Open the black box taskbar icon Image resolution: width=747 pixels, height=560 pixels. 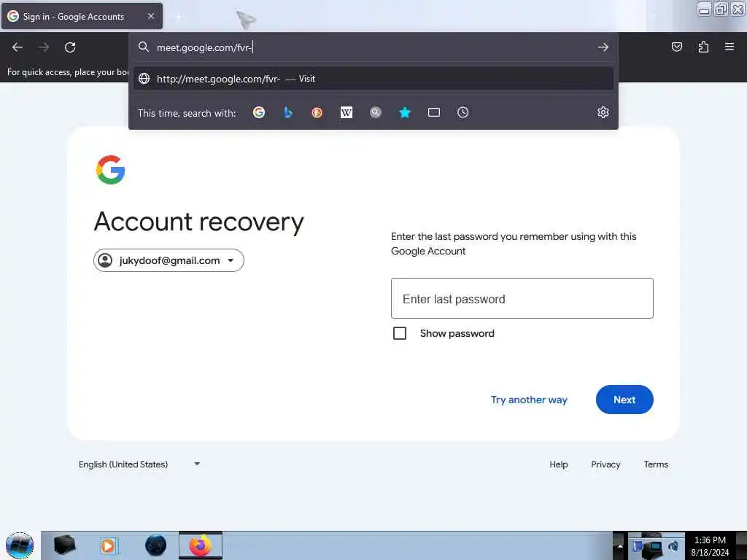65,545
